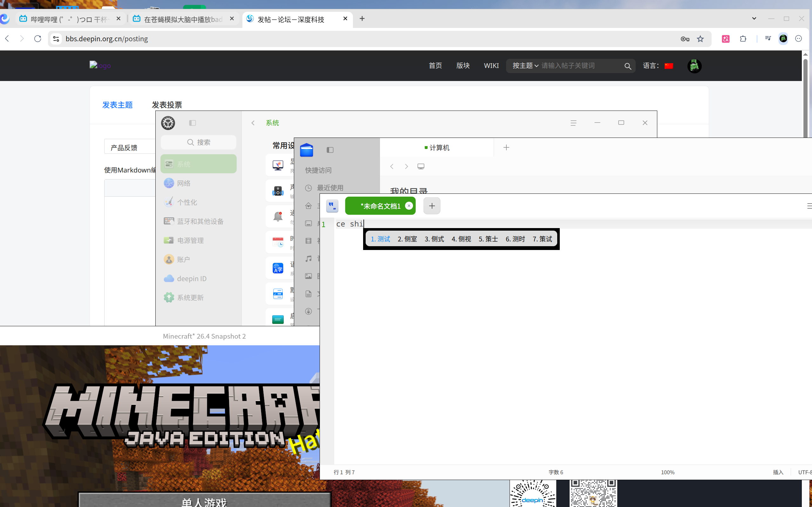Open the WIKI forum link
Viewport: 812px width, 507px height.
pyautogui.click(x=491, y=66)
